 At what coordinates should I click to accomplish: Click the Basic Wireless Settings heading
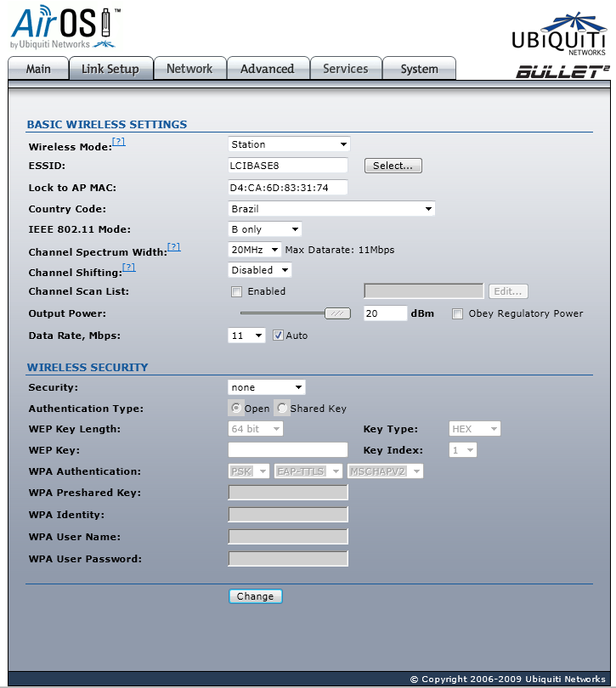pos(107,125)
